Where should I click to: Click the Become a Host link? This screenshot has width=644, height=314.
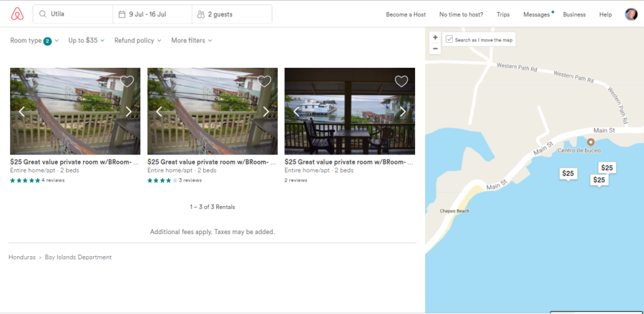406,14
